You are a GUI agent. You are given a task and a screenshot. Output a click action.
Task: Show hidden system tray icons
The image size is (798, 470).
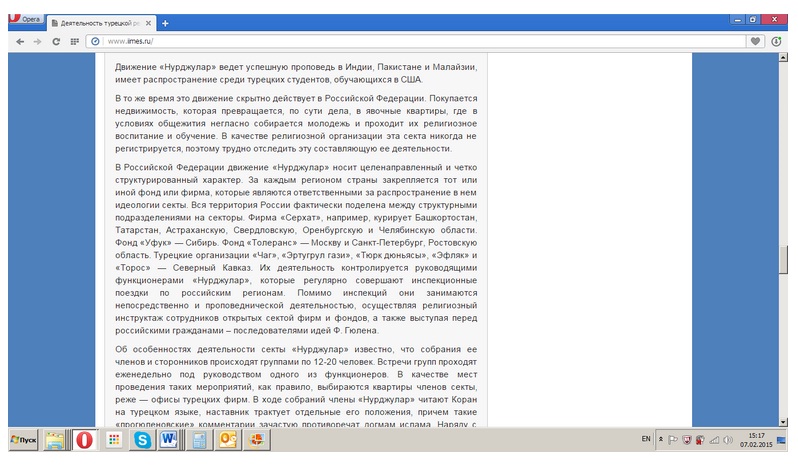tap(661, 439)
